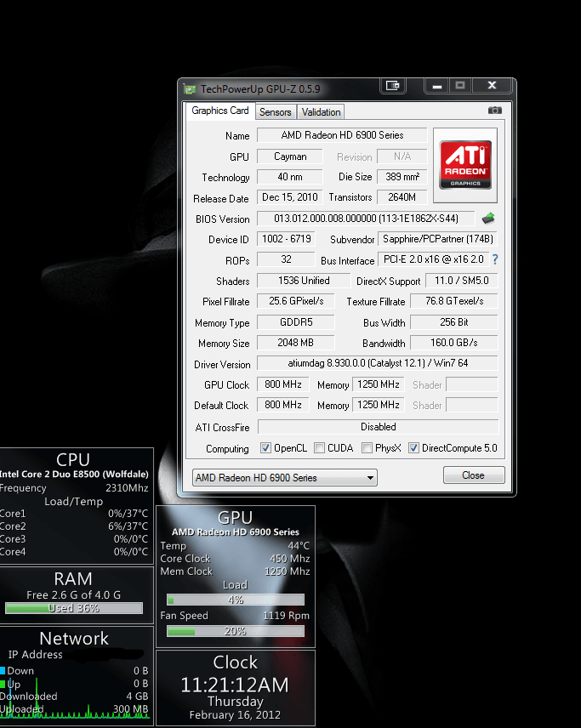Click the Bus Interface question mark
Viewport: 581px width, 728px height.
(495, 259)
